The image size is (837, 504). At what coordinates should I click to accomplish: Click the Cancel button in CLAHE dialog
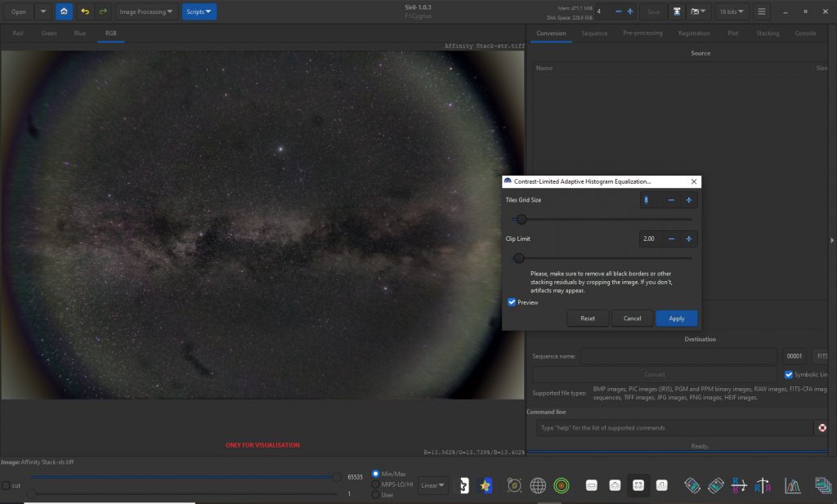(632, 319)
